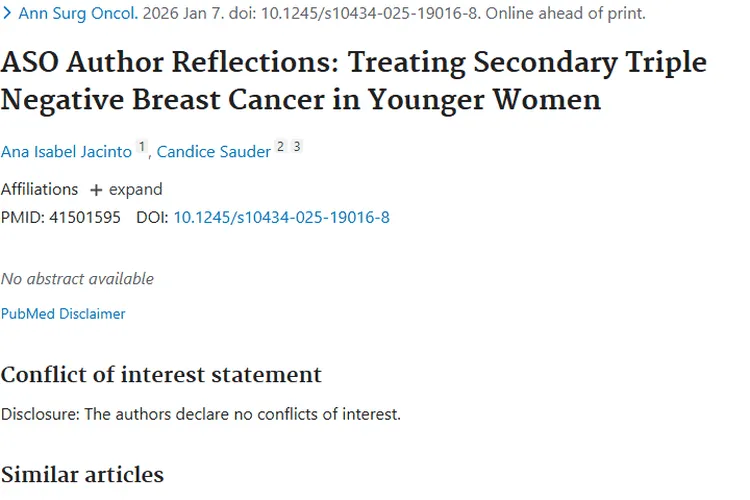Click the authors' Disclosure sentence

click(200, 413)
